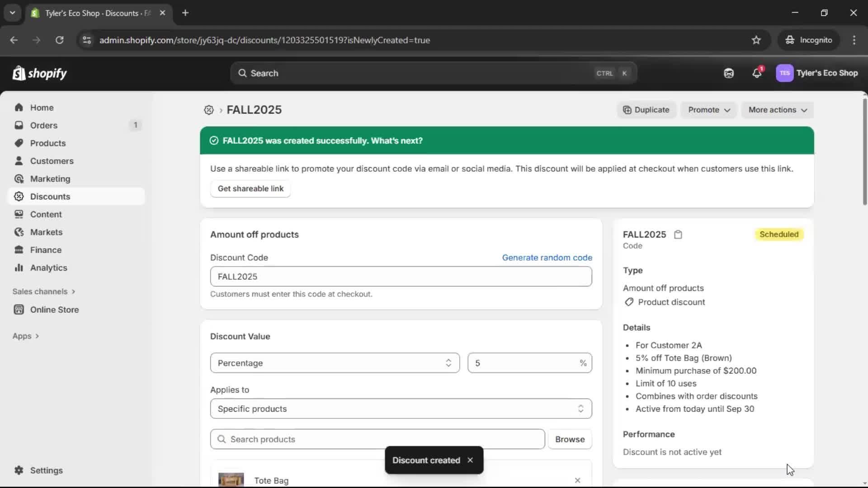Open Analytics from the sidebar

[48, 267]
